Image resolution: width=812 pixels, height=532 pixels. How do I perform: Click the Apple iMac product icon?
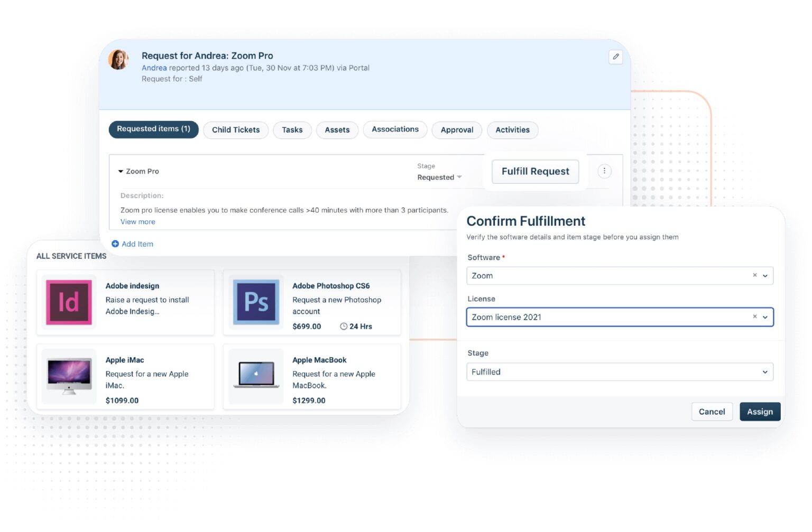point(68,376)
